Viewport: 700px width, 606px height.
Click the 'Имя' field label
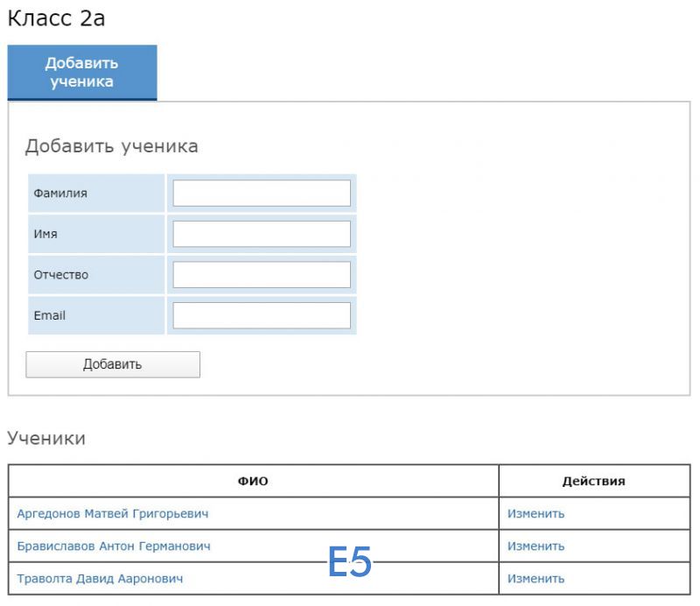(x=45, y=234)
